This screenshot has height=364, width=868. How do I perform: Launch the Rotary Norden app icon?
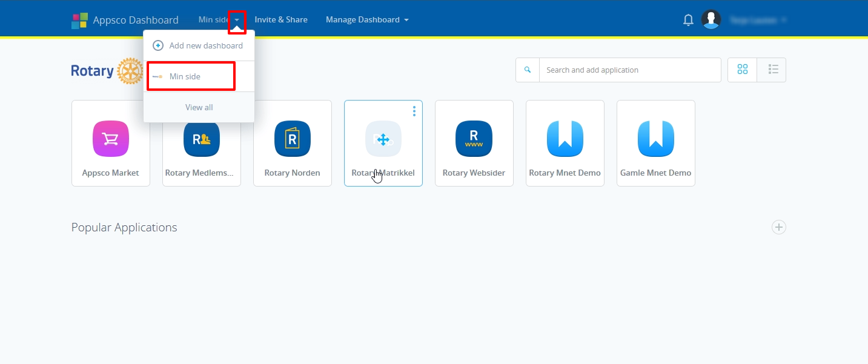pos(293,139)
